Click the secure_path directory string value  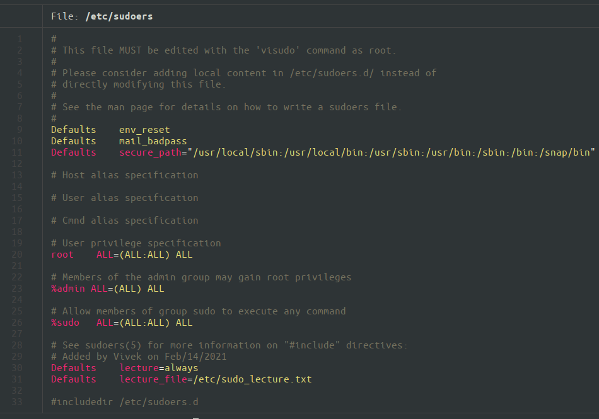click(x=391, y=152)
